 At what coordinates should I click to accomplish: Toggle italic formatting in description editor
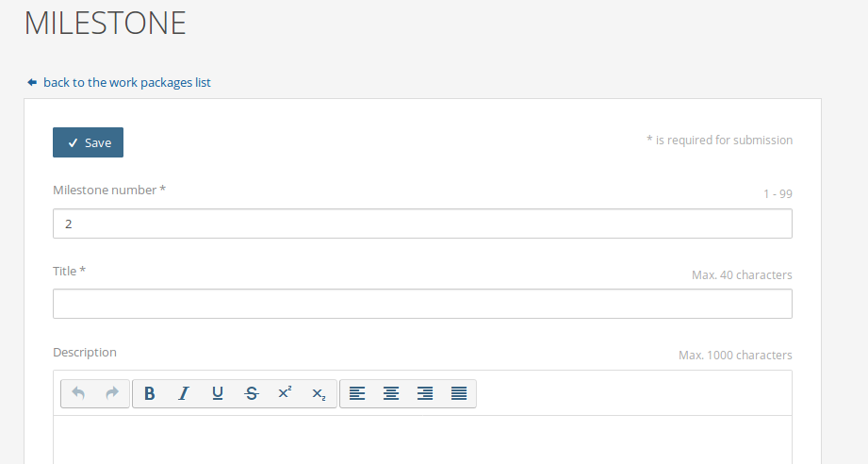(184, 393)
